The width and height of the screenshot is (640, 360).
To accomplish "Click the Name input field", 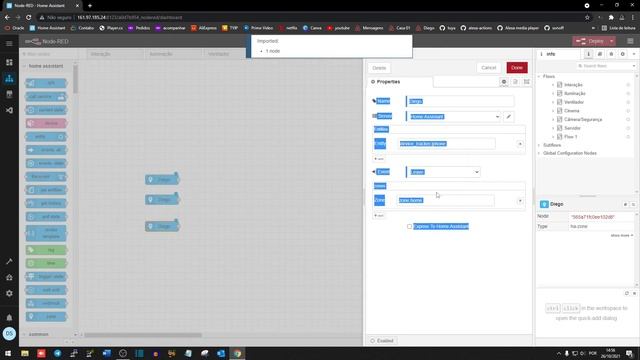I will coord(460,101).
